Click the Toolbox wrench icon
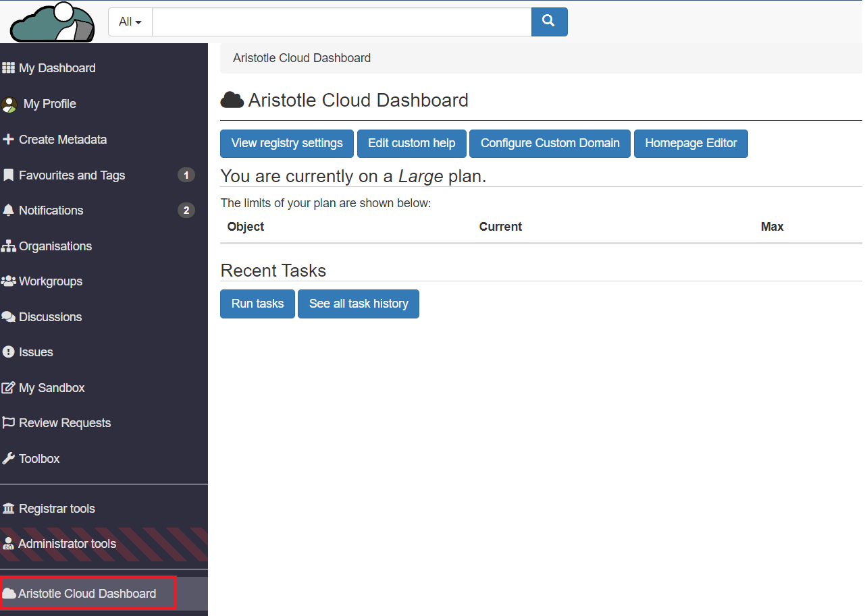 click(9, 459)
